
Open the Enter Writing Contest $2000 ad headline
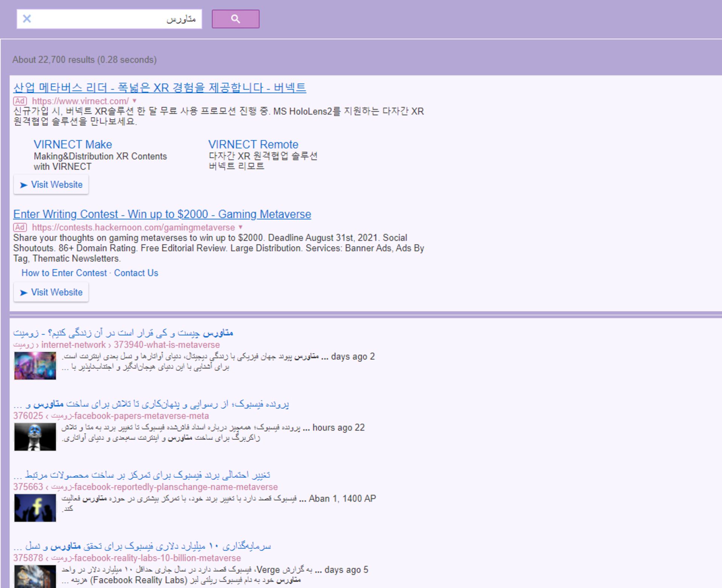(x=162, y=214)
